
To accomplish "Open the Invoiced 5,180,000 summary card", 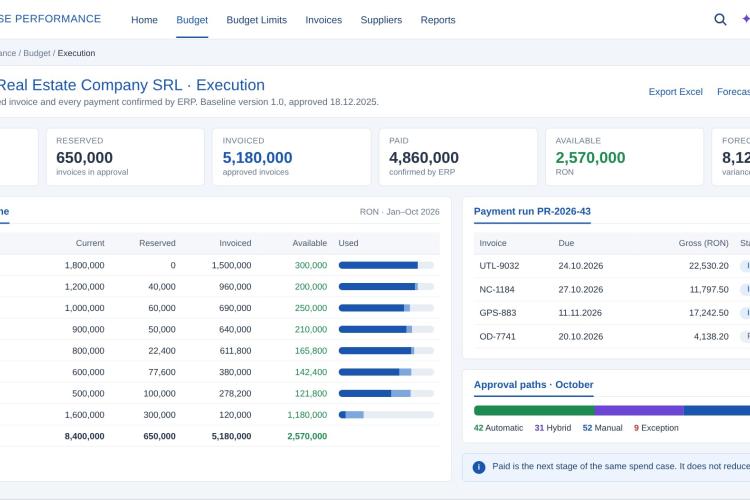I will [x=292, y=157].
